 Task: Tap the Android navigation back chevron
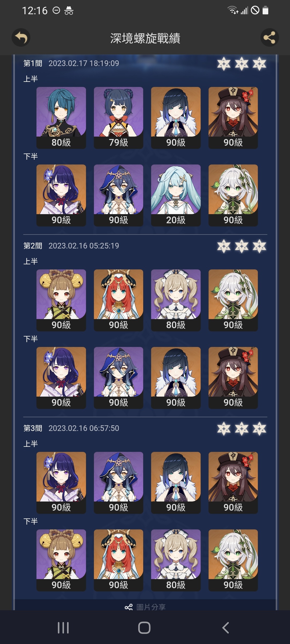(x=226, y=628)
